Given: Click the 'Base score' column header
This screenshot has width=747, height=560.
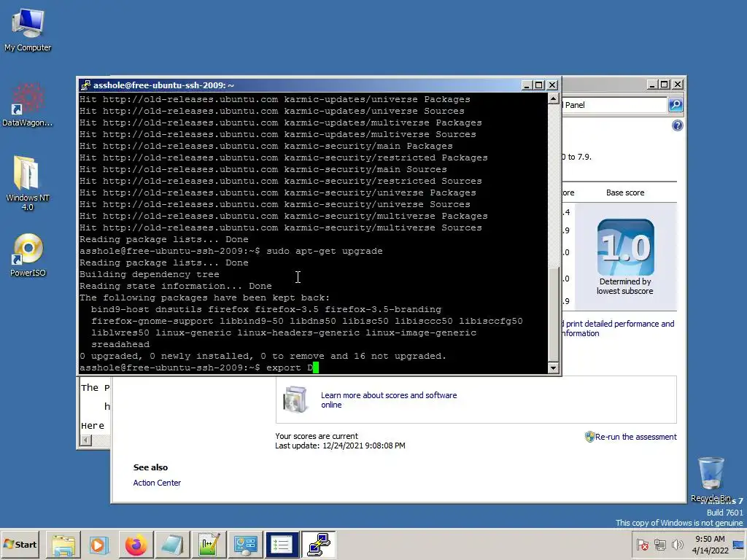Looking at the screenshot, I should coord(625,192).
